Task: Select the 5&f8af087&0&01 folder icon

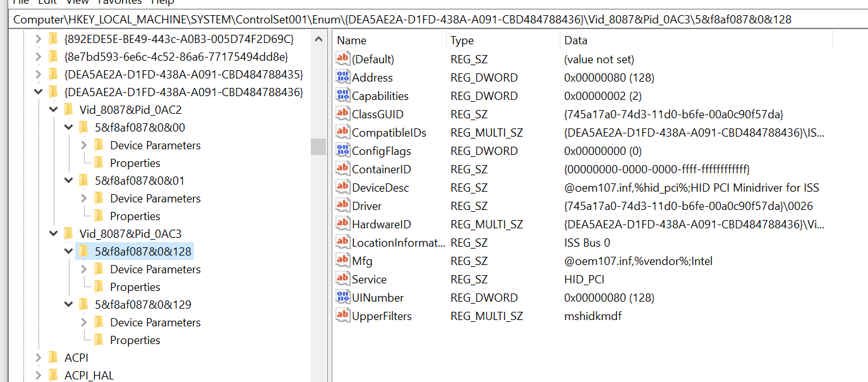Action: click(83, 180)
